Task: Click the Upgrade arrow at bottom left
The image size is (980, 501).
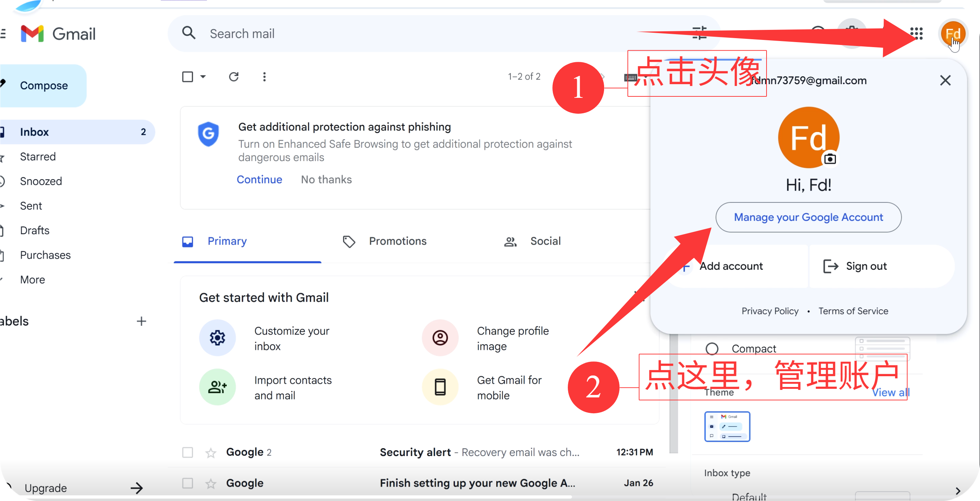Action: (137, 488)
